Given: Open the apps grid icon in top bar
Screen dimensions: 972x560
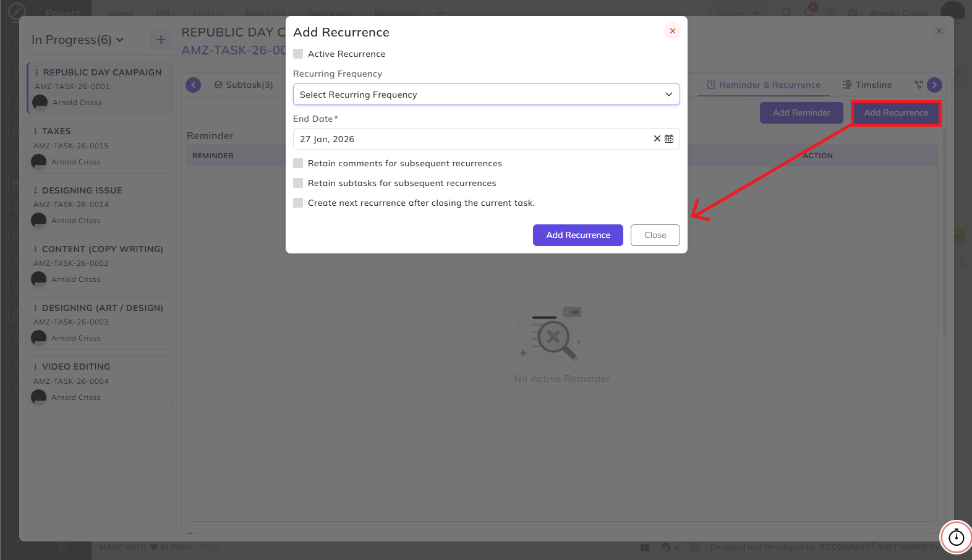Looking at the screenshot, I should coord(831,12).
